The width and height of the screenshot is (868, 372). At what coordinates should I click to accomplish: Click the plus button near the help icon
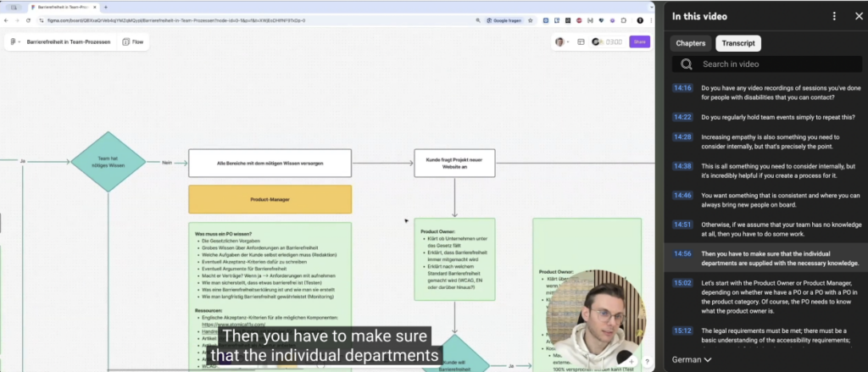tap(632, 362)
